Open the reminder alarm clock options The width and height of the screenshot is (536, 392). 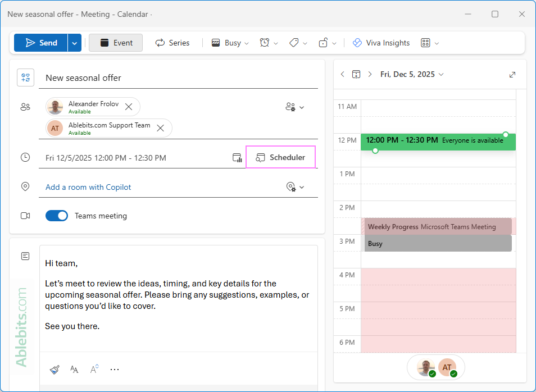[265, 43]
